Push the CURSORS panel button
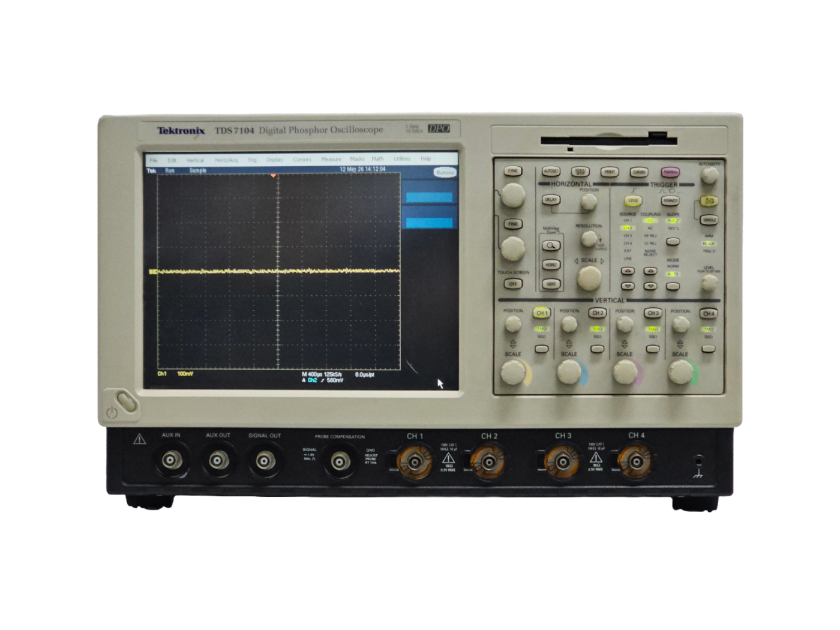The height and width of the screenshot is (630, 840). [x=639, y=173]
